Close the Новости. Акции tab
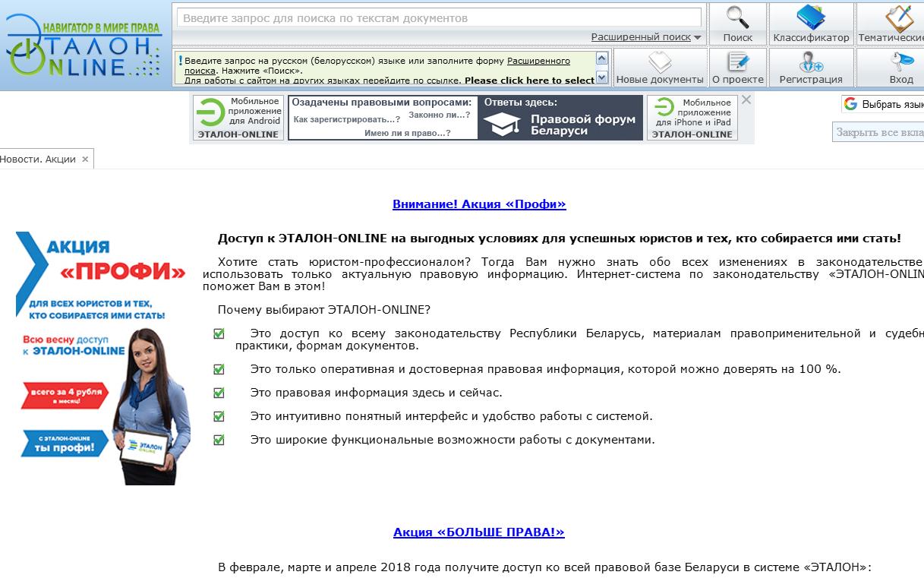The width and height of the screenshot is (924, 578). 85,160
